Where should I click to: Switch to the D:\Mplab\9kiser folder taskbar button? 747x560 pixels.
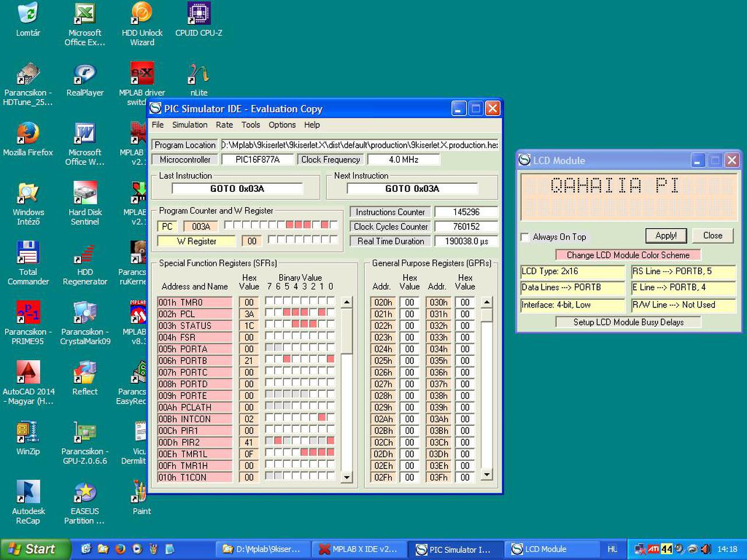click(262, 549)
